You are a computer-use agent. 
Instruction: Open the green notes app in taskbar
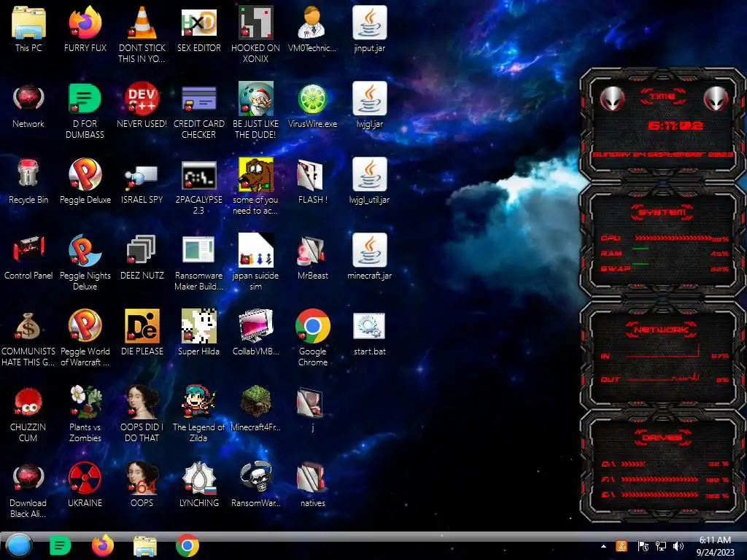tap(61, 545)
